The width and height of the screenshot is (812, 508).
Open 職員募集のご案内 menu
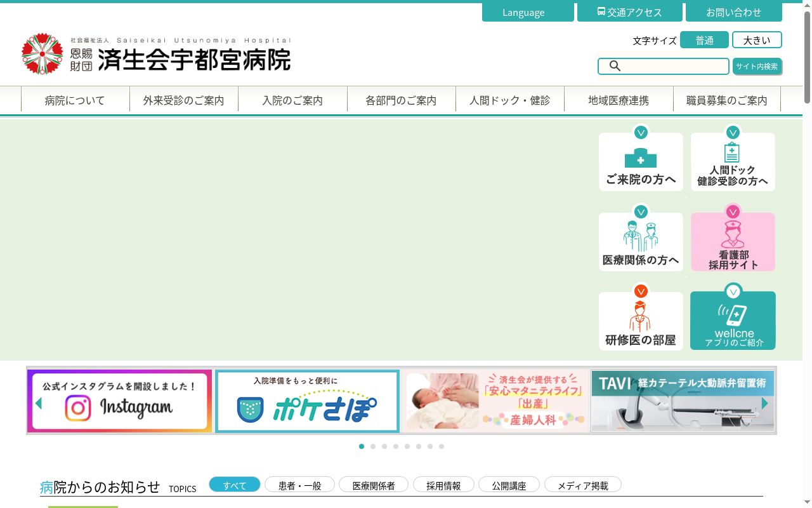point(727,100)
